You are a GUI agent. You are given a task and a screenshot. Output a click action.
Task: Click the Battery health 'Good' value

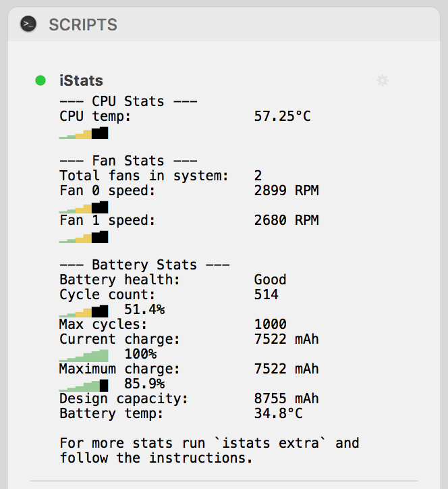[x=270, y=280]
